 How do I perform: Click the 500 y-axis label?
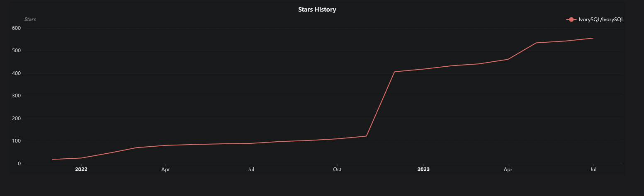point(17,51)
